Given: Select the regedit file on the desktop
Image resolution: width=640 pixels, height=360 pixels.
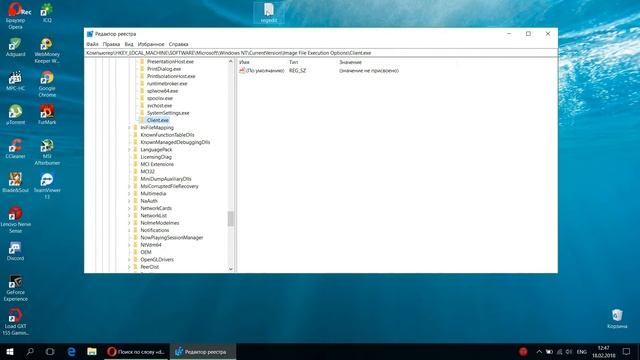Looking at the screenshot, I should 269,13.
